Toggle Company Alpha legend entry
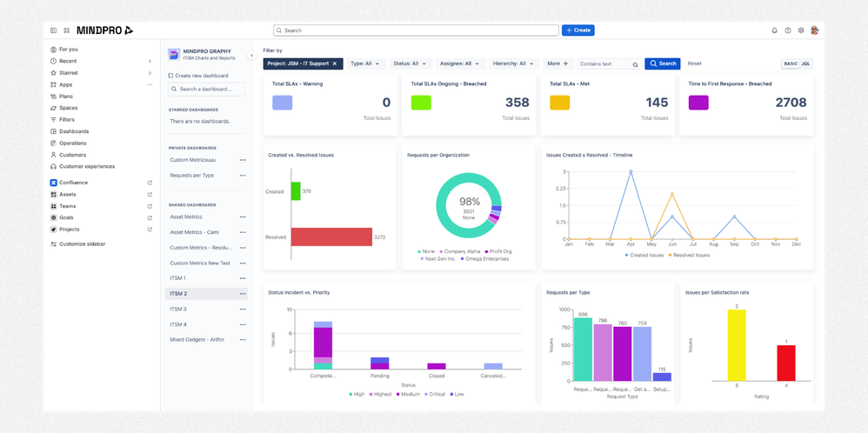 (459, 251)
